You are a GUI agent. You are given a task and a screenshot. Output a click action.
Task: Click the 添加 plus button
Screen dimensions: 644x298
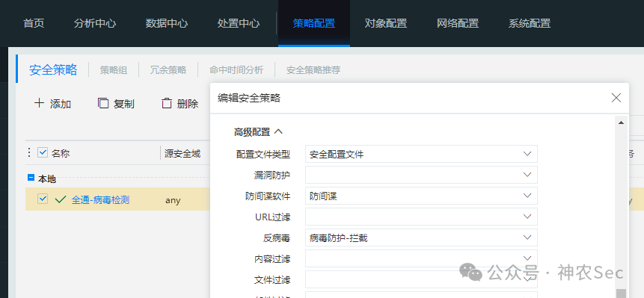pos(52,104)
